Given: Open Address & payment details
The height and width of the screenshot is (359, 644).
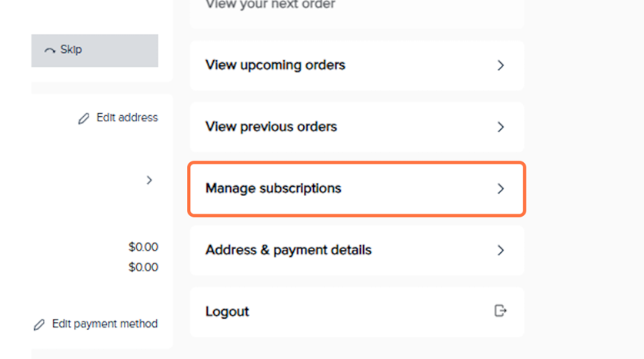Looking at the screenshot, I should (289, 250).
